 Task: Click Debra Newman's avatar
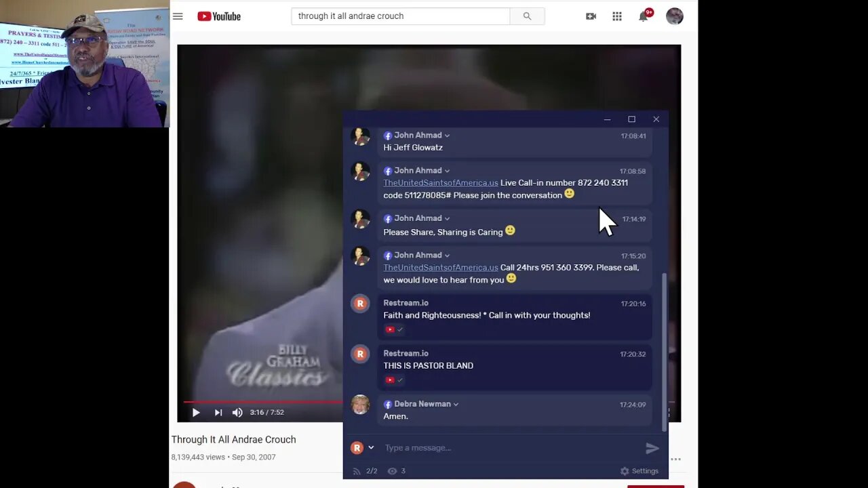click(x=360, y=405)
